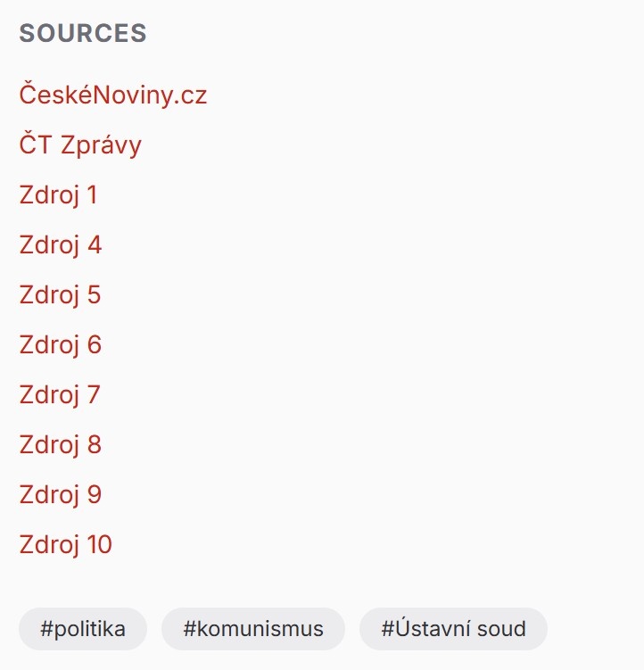Filter articles by the politika hashtag

pyautogui.click(x=83, y=629)
